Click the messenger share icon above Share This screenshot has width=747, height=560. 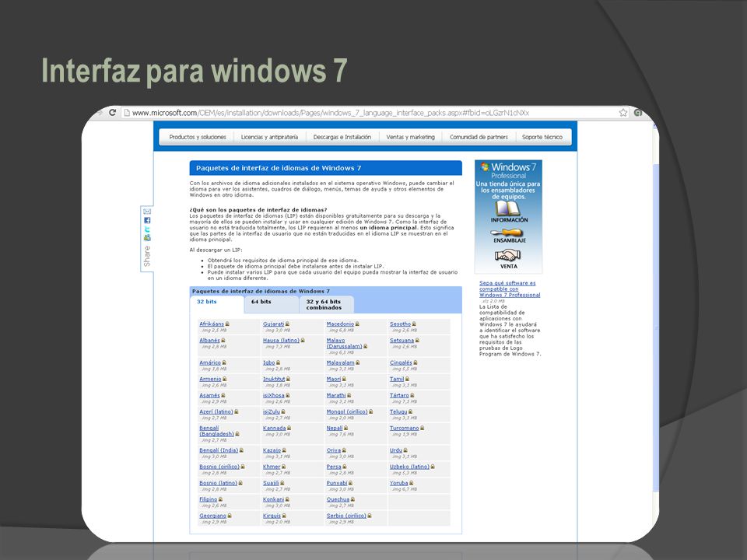pos(147,238)
